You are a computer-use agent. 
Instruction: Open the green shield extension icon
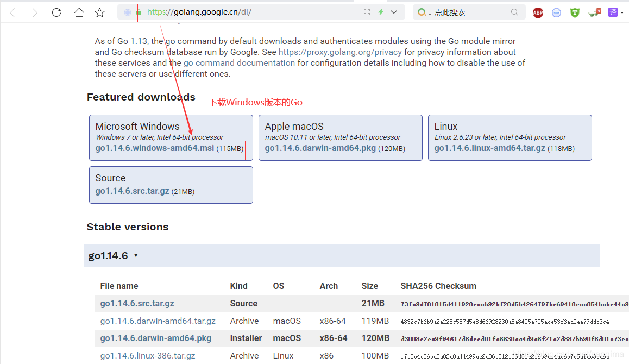point(575,13)
